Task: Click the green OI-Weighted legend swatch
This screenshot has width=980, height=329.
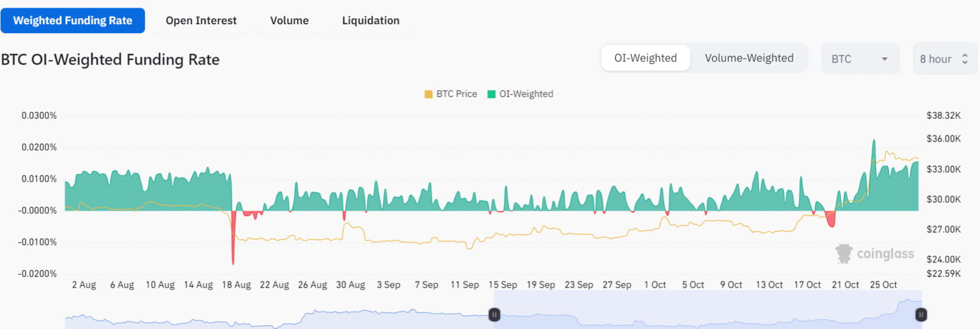Action: pos(491,94)
